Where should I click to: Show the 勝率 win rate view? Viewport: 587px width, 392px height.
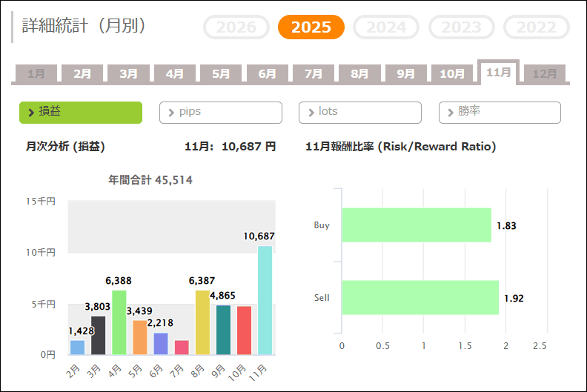(500, 112)
